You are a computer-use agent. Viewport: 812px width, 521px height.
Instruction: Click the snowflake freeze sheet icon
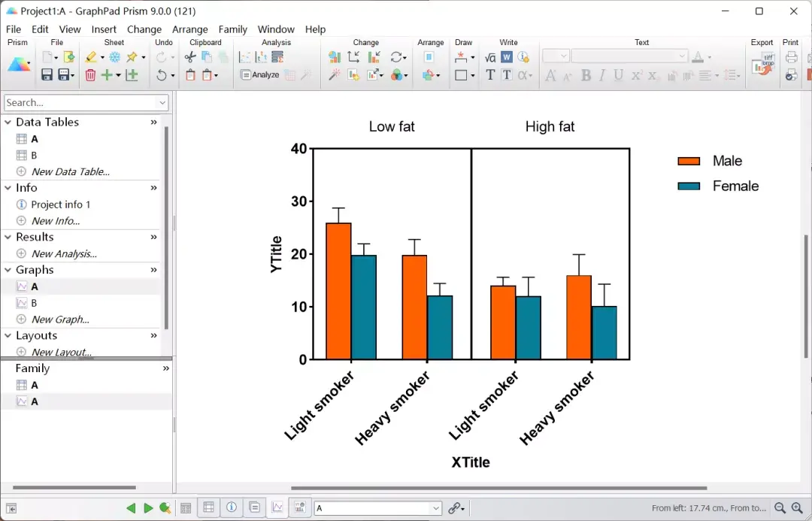point(114,57)
